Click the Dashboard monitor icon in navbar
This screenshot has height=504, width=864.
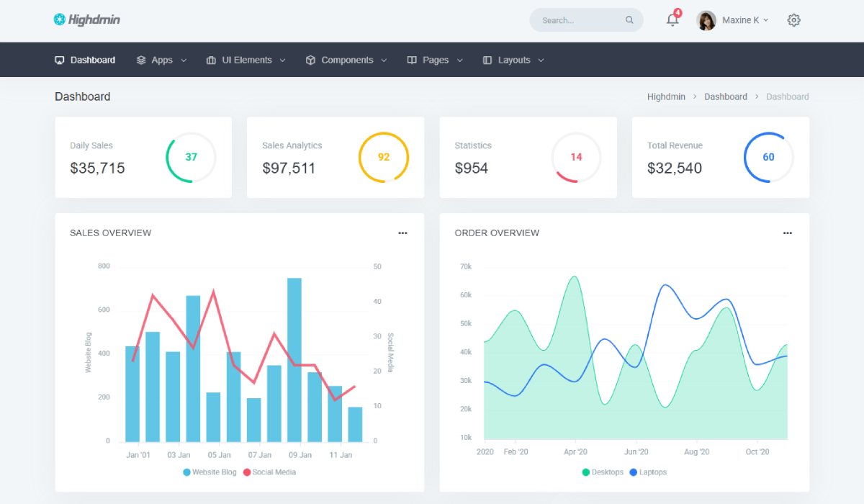(x=60, y=60)
